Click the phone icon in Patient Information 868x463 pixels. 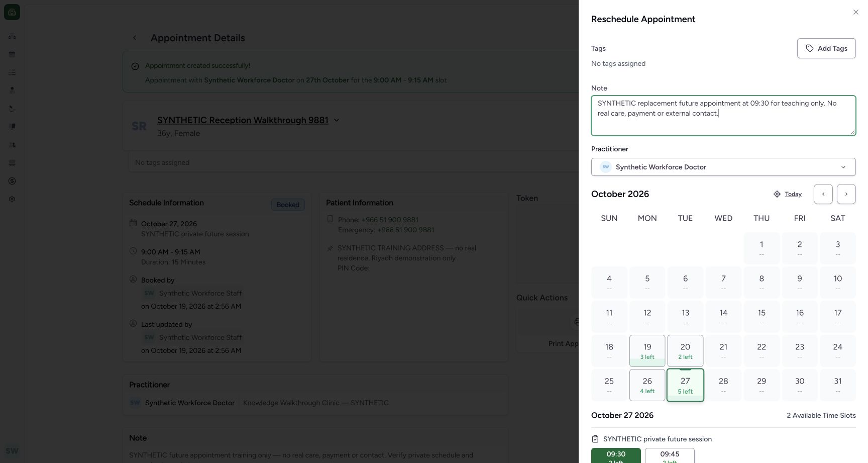(x=330, y=219)
